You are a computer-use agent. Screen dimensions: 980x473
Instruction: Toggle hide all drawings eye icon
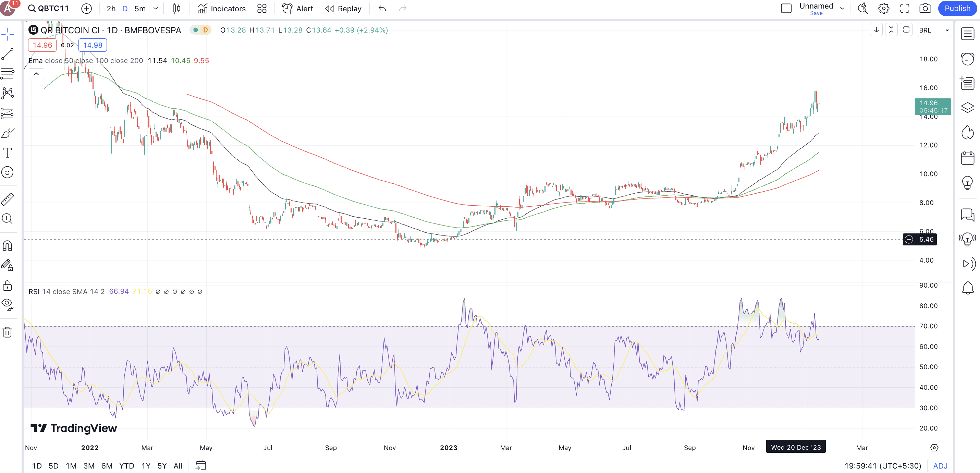point(8,304)
